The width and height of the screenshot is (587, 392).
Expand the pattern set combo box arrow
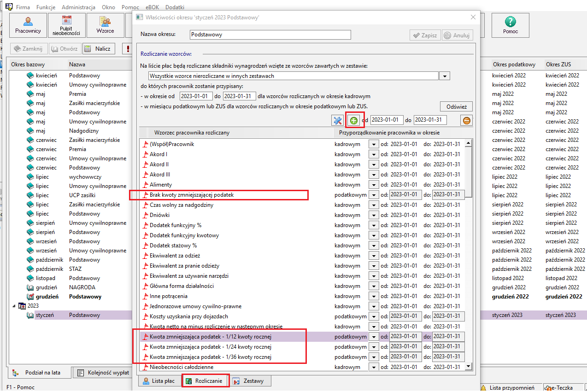click(445, 76)
